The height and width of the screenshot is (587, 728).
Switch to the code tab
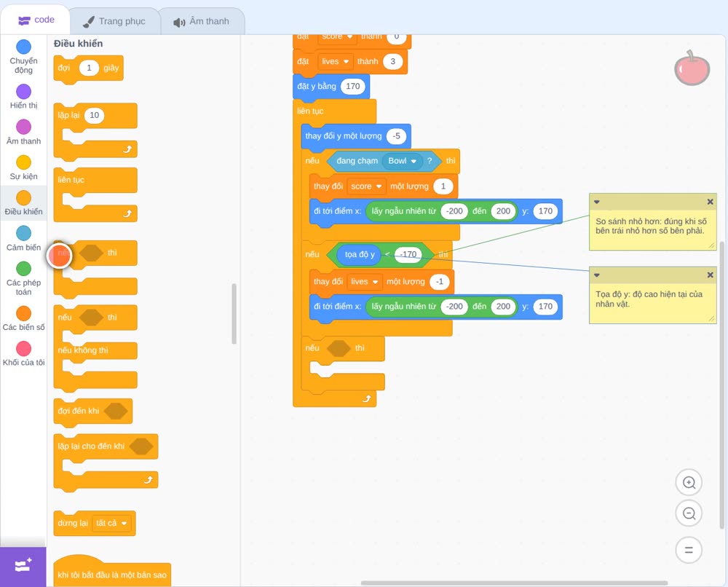[x=36, y=20]
